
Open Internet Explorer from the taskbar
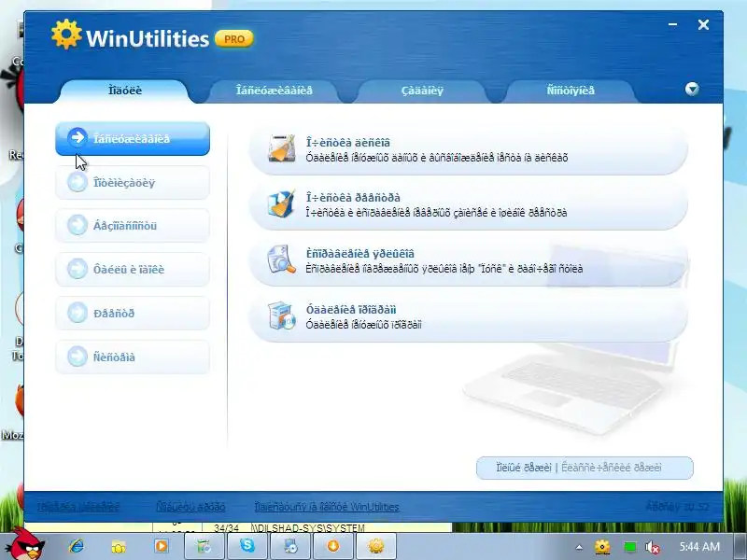[76, 546]
